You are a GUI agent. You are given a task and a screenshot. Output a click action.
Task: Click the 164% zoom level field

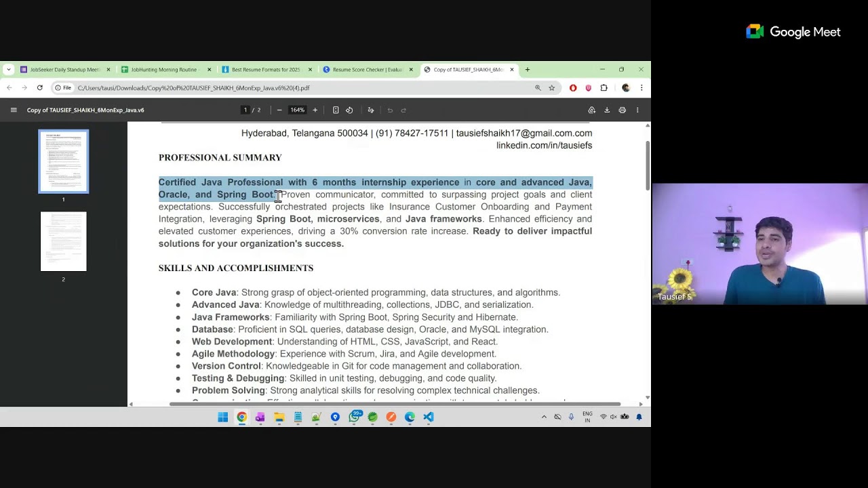coord(297,110)
